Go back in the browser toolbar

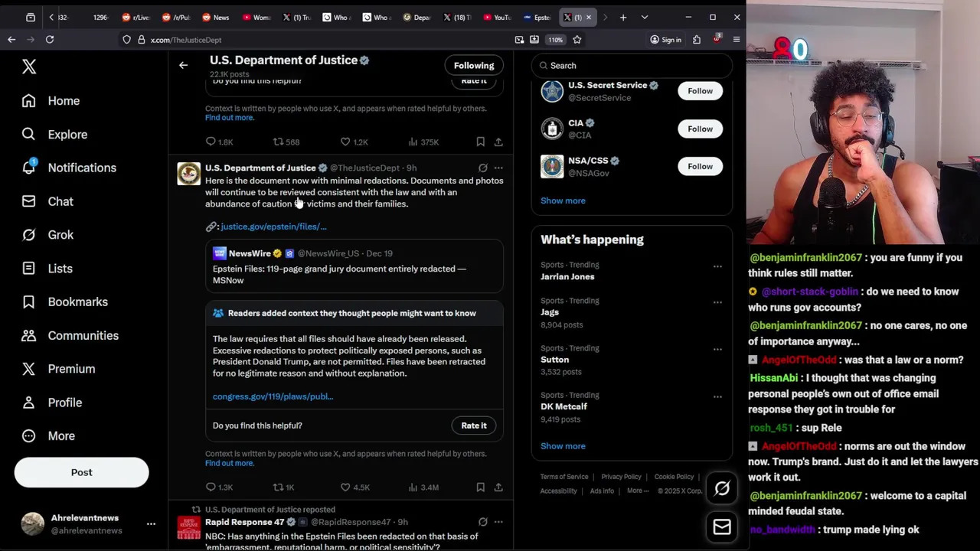click(x=11, y=39)
